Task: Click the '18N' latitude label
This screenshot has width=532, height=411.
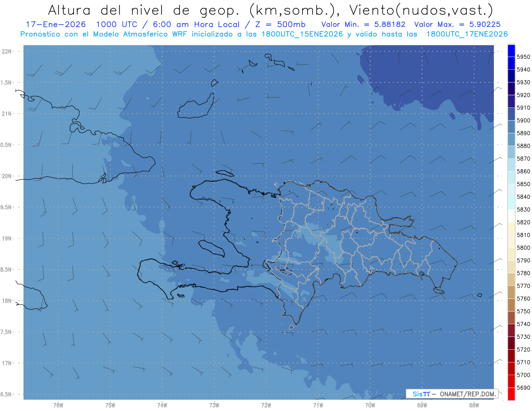Action: tap(8, 301)
